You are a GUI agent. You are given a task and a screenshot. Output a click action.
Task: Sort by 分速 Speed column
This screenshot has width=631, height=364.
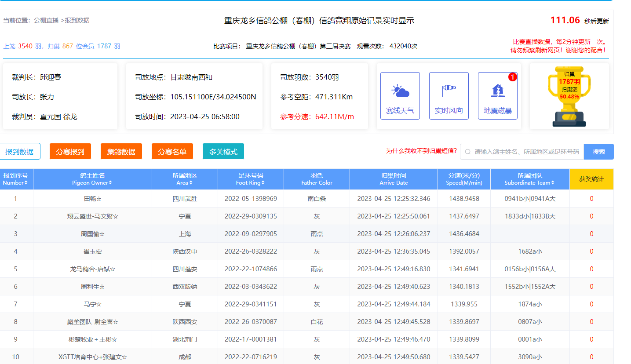click(463, 179)
